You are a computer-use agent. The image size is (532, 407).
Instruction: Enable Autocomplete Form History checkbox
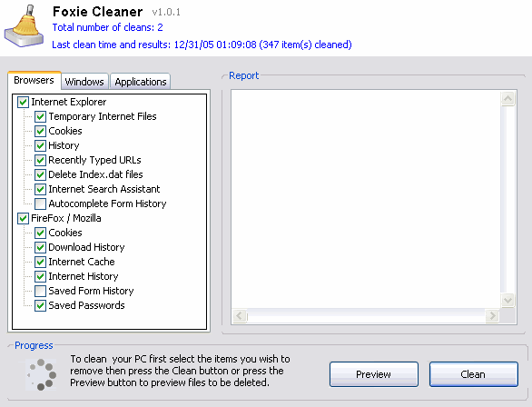(40, 203)
